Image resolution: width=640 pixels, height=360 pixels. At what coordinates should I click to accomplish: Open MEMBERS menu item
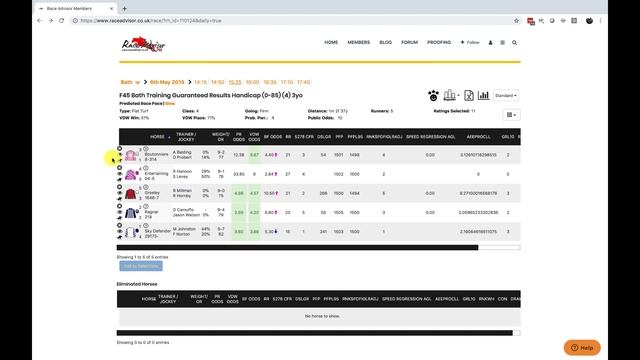pos(359,42)
